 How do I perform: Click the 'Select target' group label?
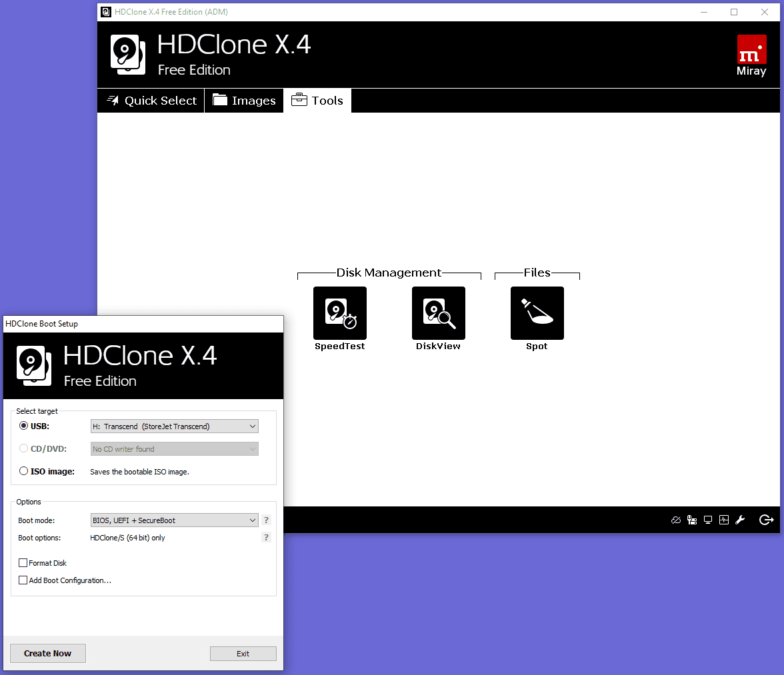point(37,411)
